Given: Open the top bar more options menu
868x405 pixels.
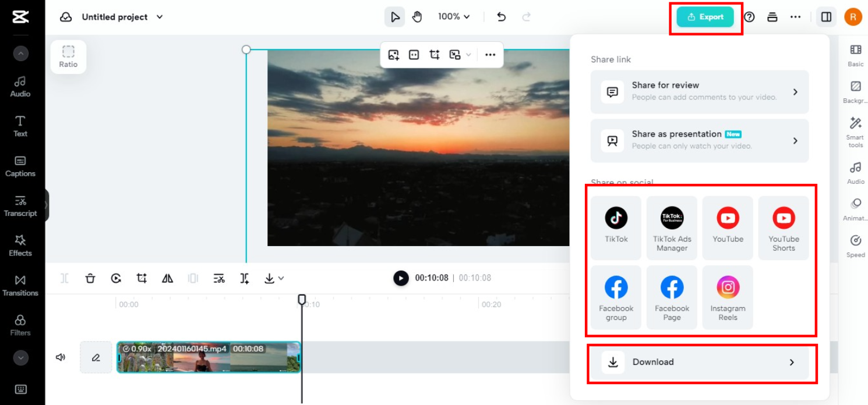Looking at the screenshot, I should (796, 17).
